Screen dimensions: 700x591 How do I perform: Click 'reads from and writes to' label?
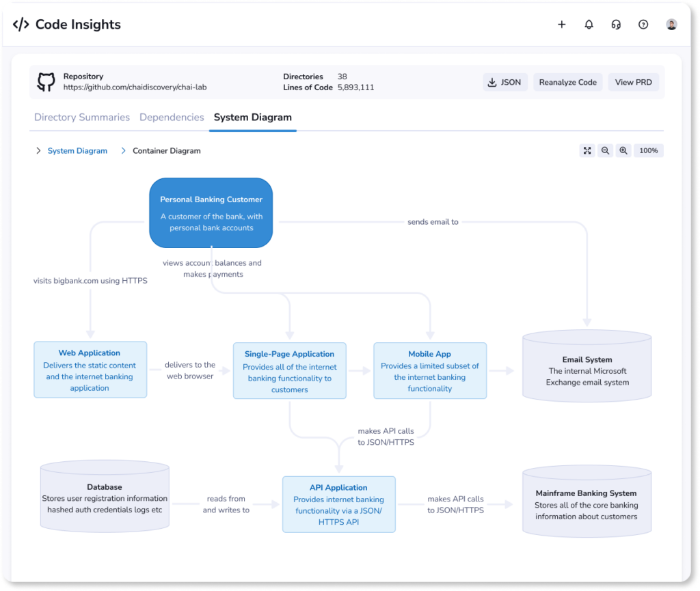coord(226,504)
